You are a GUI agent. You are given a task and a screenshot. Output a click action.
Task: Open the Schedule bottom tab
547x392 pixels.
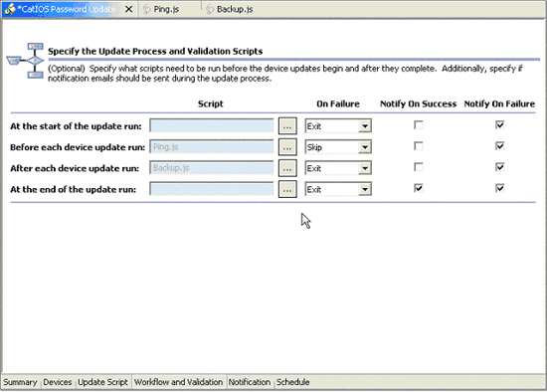(x=292, y=382)
